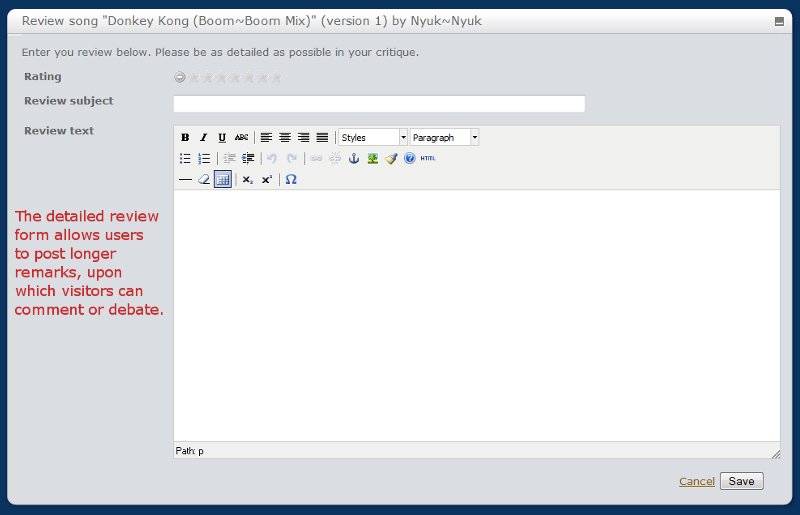
Task: Apply strikethrough (ABC) formatting
Action: click(241, 137)
